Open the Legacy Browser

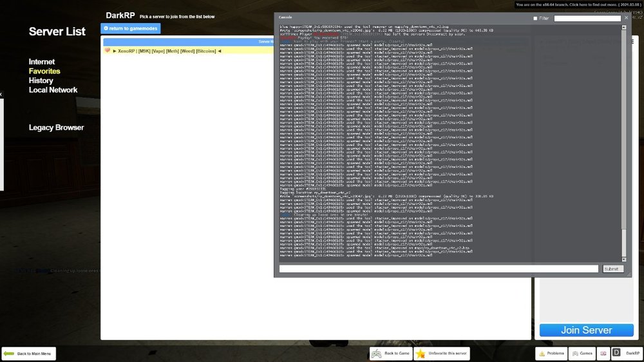[x=56, y=128]
